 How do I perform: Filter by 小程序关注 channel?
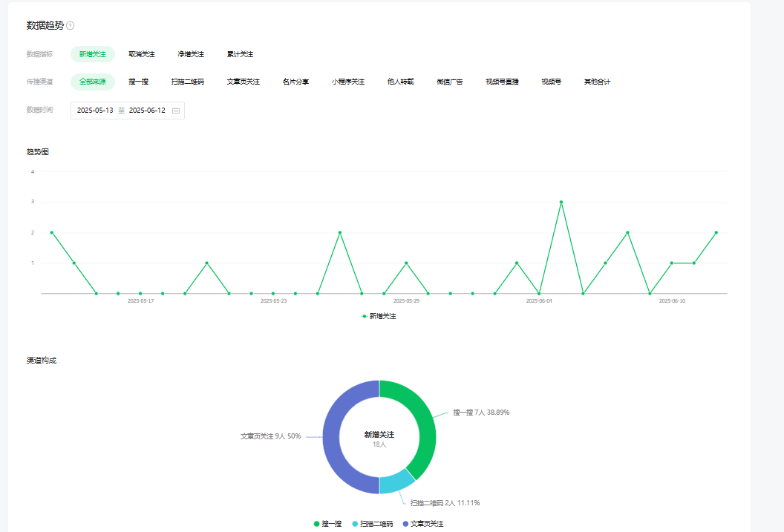pos(348,82)
